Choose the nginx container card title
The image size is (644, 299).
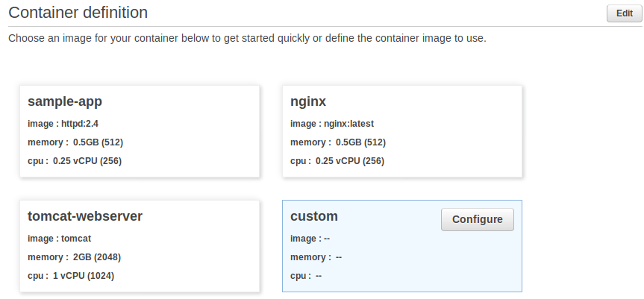pyautogui.click(x=308, y=101)
